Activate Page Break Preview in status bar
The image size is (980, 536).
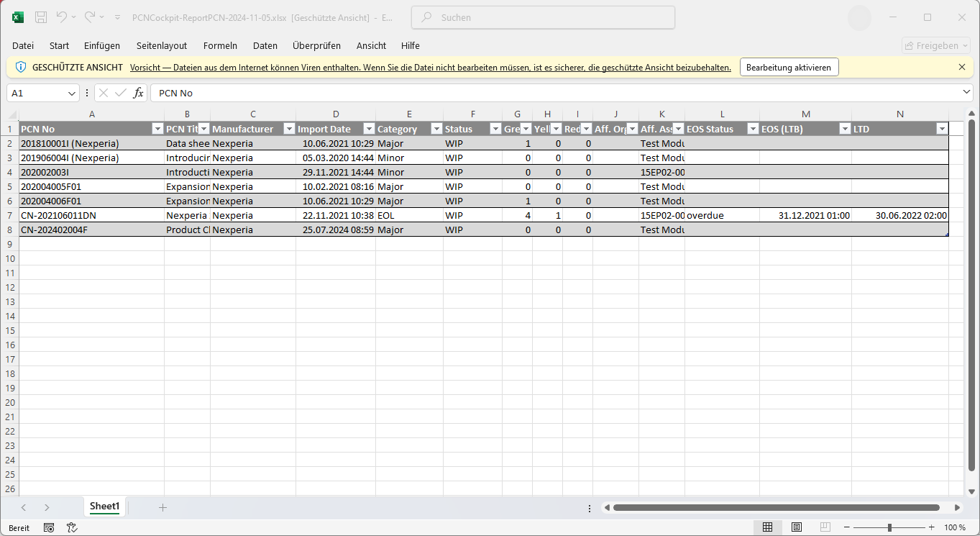tap(825, 527)
